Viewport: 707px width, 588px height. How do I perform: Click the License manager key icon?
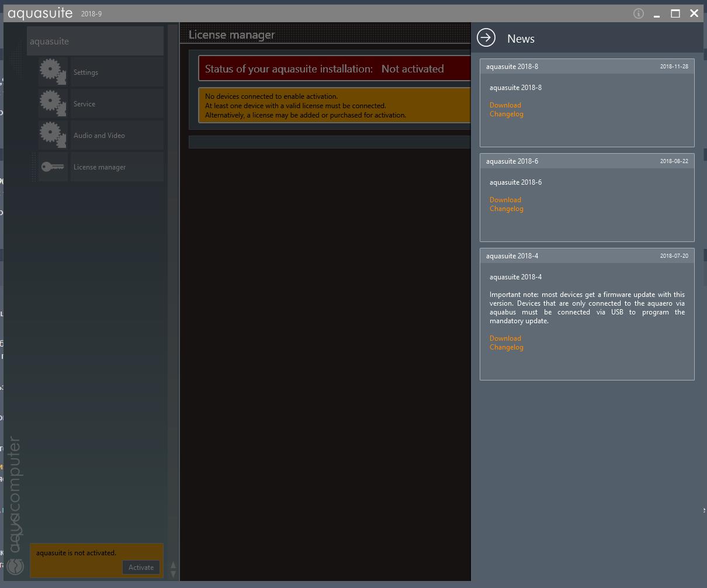click(x=53, y=167)
